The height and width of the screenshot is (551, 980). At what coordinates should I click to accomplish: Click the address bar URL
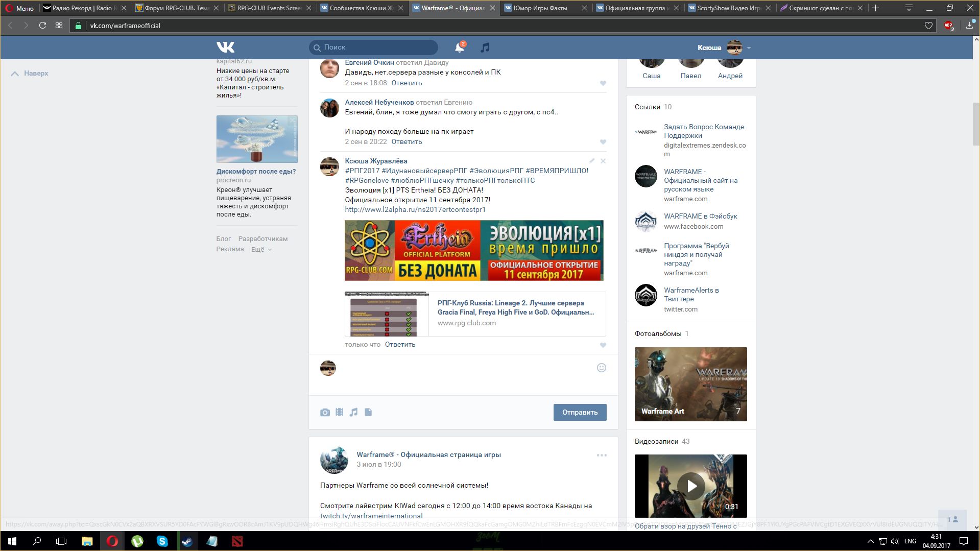pyautogui.click(x=125, y=26)
